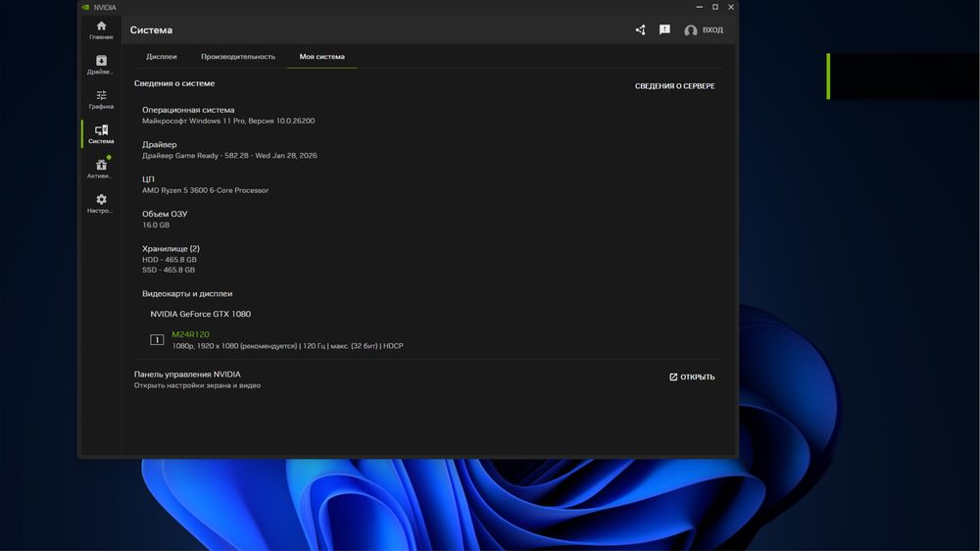
Task: Click the 16.0 GB RAM value
Action: click(156, 225)
